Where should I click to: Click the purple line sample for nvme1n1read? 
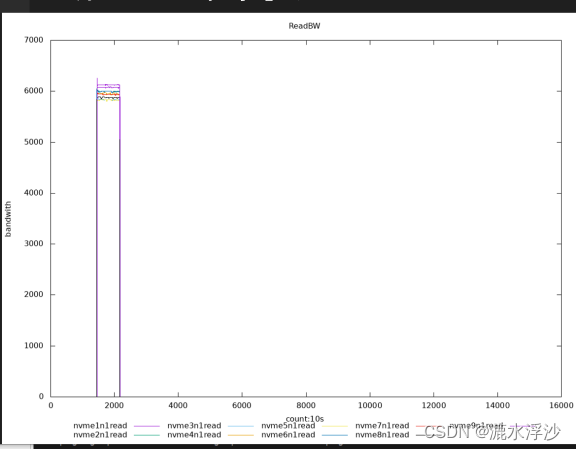pos(147,426)
